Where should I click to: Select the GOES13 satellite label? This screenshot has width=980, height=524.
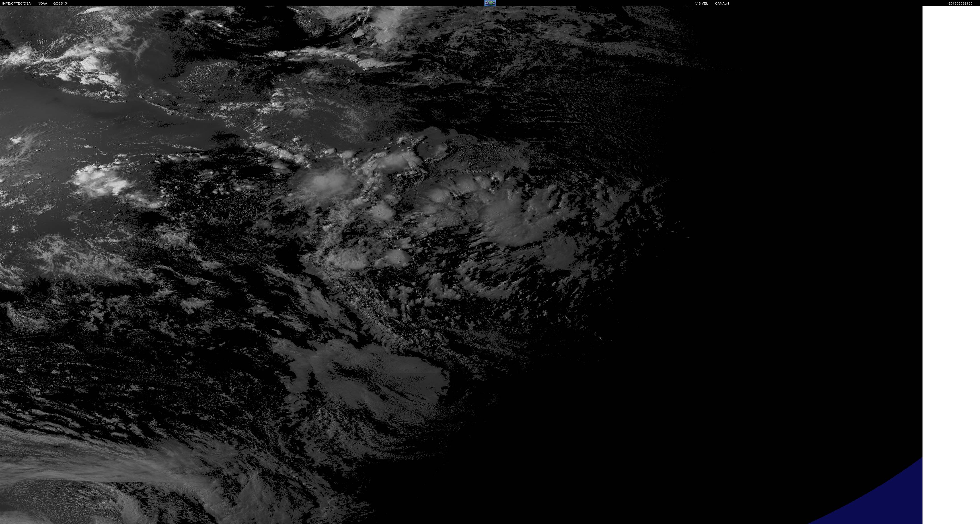60,3
